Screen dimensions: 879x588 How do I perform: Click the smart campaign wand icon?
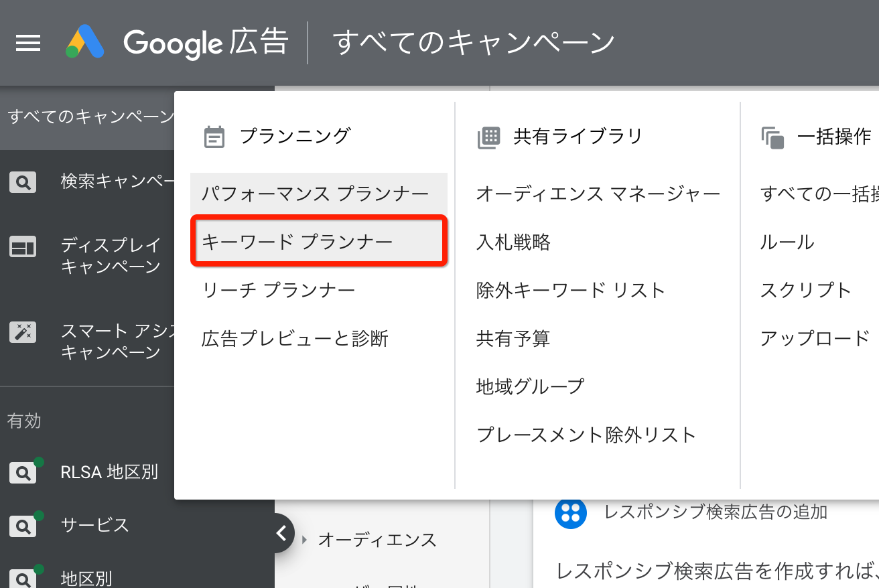point(23,332)
